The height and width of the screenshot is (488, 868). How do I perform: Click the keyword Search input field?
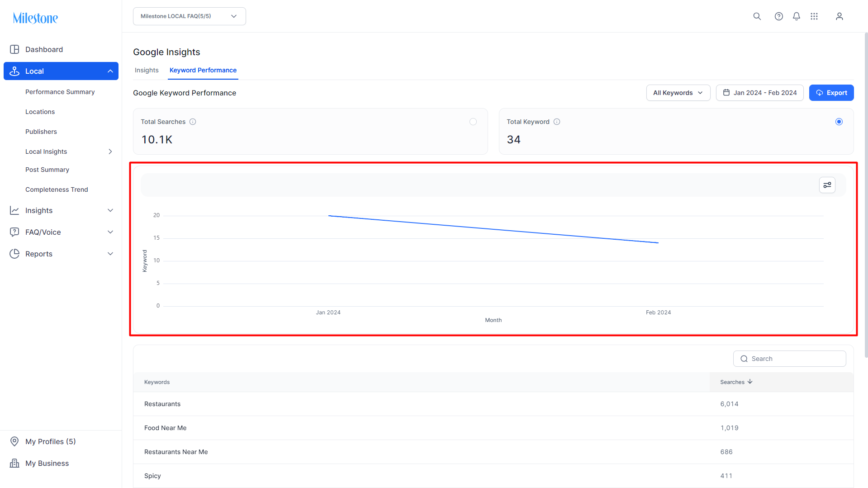(x=790, y=359)
